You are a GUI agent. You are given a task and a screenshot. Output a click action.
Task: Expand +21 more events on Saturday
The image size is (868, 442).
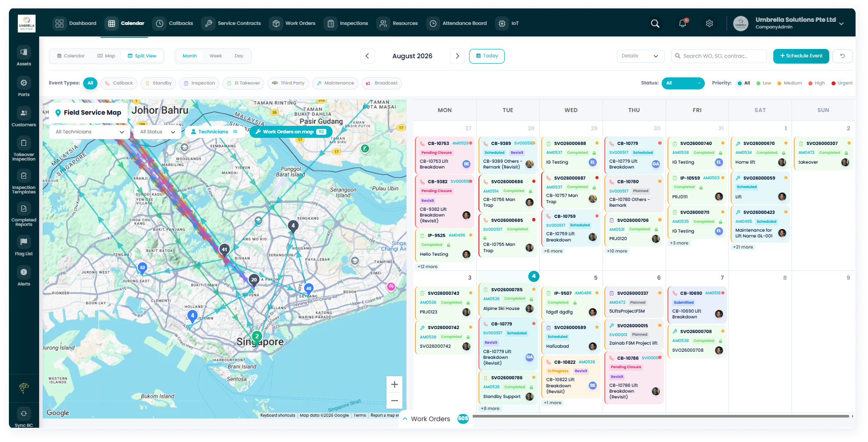click(743, 247)
